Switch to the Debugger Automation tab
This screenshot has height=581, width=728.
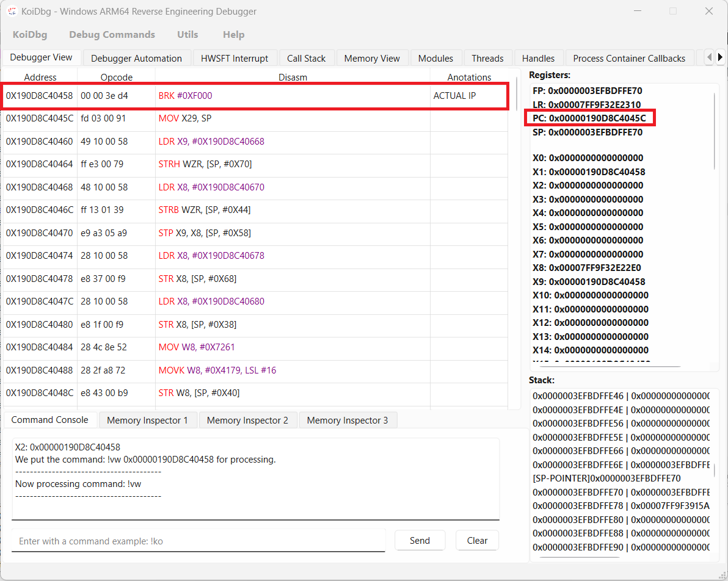pyautogui.click(x=137, y=59)
